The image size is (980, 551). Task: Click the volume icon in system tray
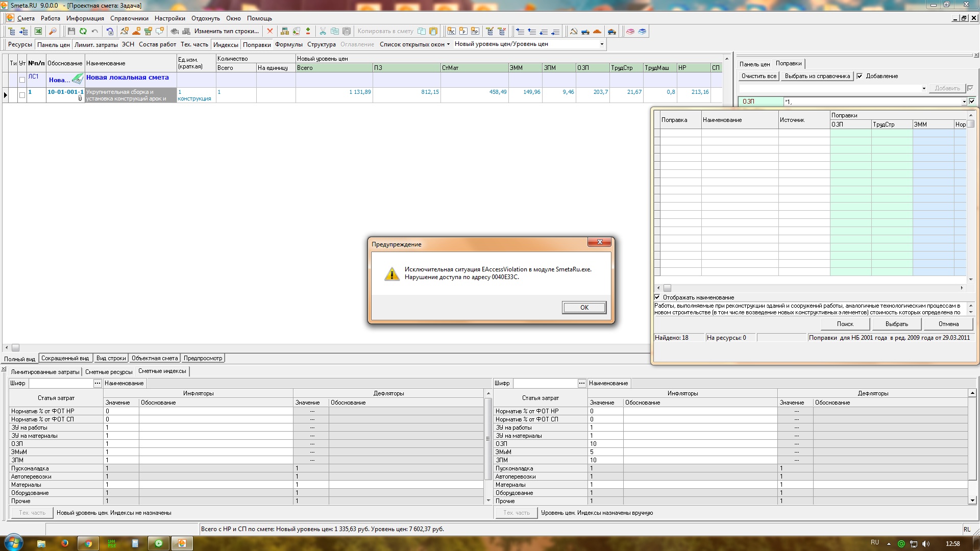[926, 543]
